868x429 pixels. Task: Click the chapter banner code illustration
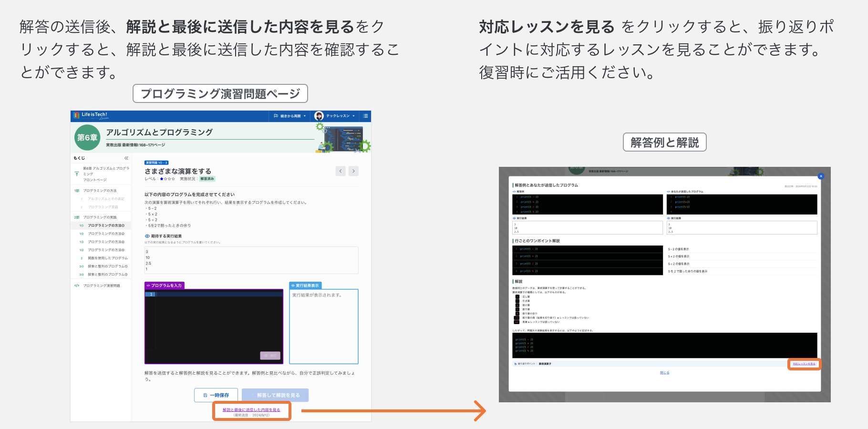(x=343, y=138)
